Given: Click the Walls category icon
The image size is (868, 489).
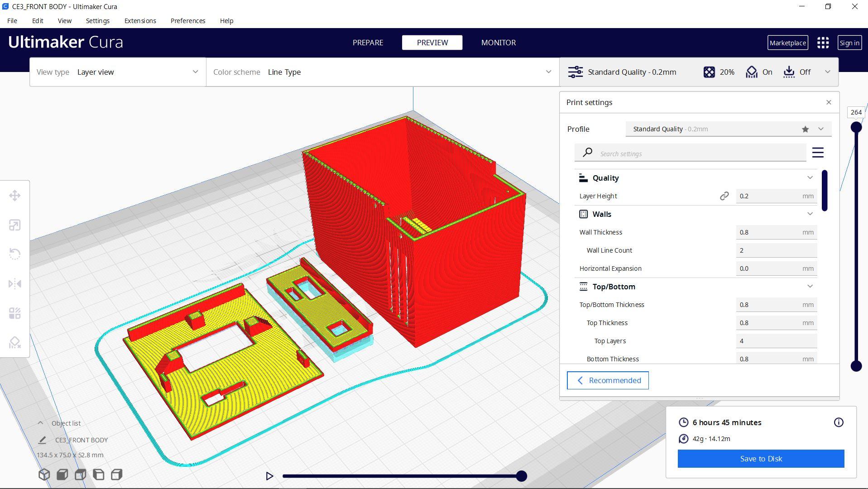Looking at the screenshot, I should (x=583, y=214).
